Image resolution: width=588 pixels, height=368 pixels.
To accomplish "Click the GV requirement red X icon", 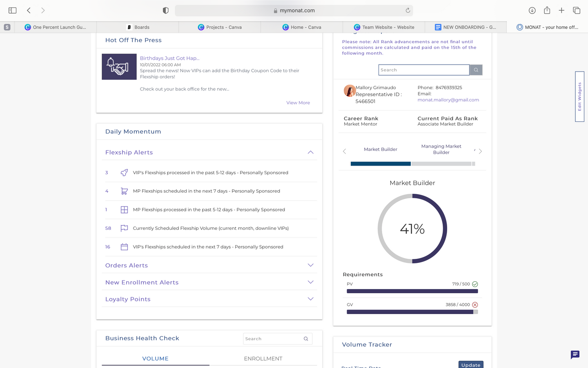I will pyautogui.click(x=475, y=305).
